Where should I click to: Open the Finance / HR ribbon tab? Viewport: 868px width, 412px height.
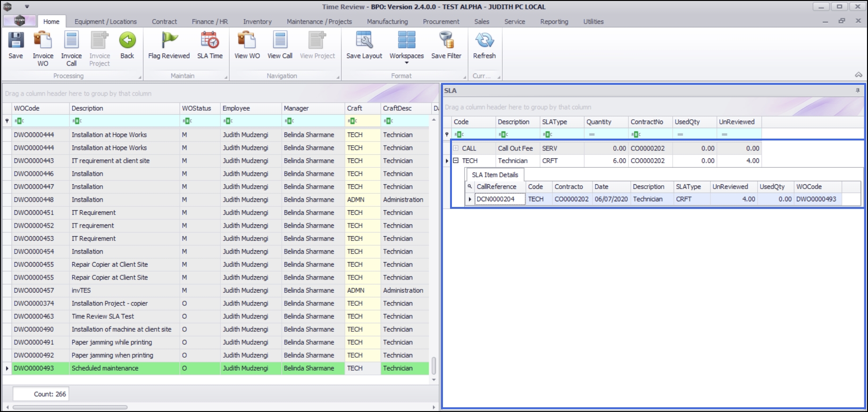209,22
